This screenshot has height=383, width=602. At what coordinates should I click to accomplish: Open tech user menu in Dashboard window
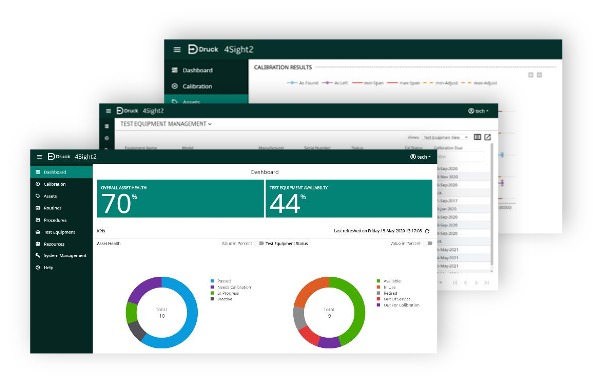420,157
